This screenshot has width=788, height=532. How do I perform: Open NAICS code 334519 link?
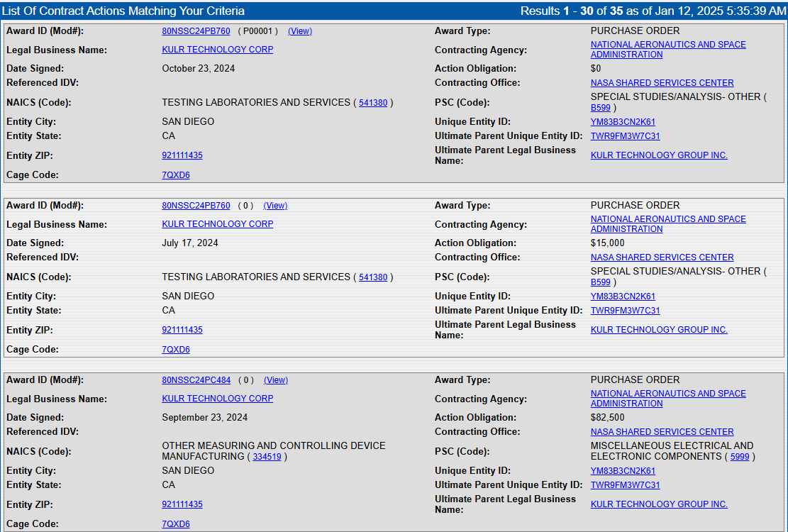(x=267, y=457)
